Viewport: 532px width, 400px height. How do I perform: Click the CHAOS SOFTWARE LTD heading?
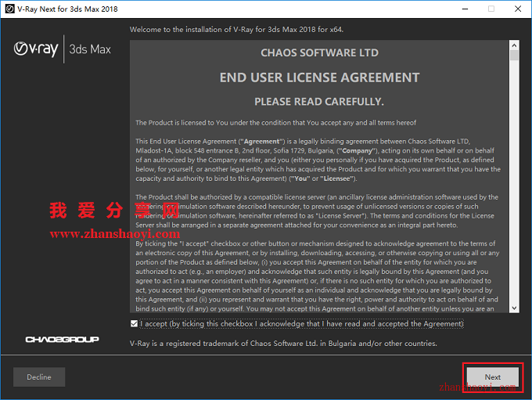pyautogui.click(x=320, y=52)
